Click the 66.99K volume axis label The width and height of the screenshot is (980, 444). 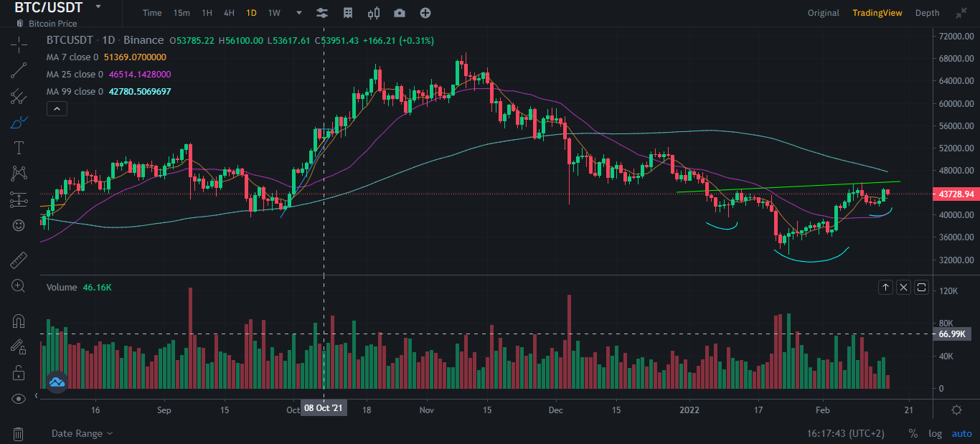(952, 334)
